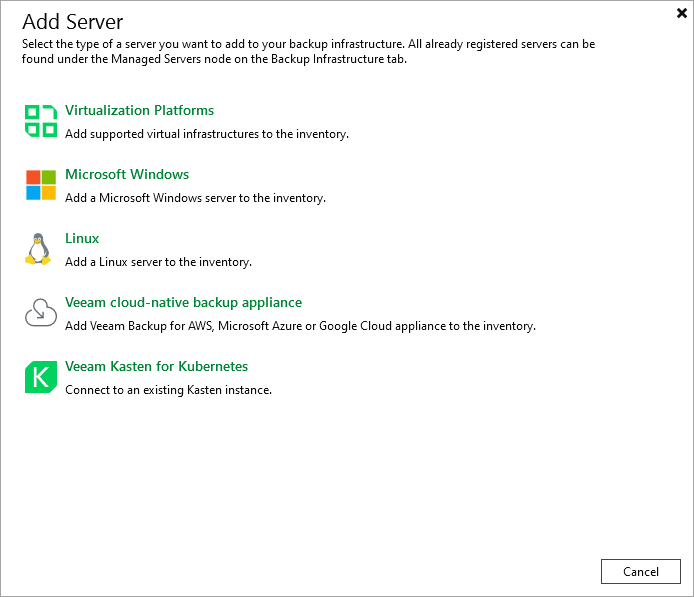This screenshot has width=694, height=597.
Task: Click text about AWS, Microsoft Azure or Google Cloud
Action: tap(300, 326)
